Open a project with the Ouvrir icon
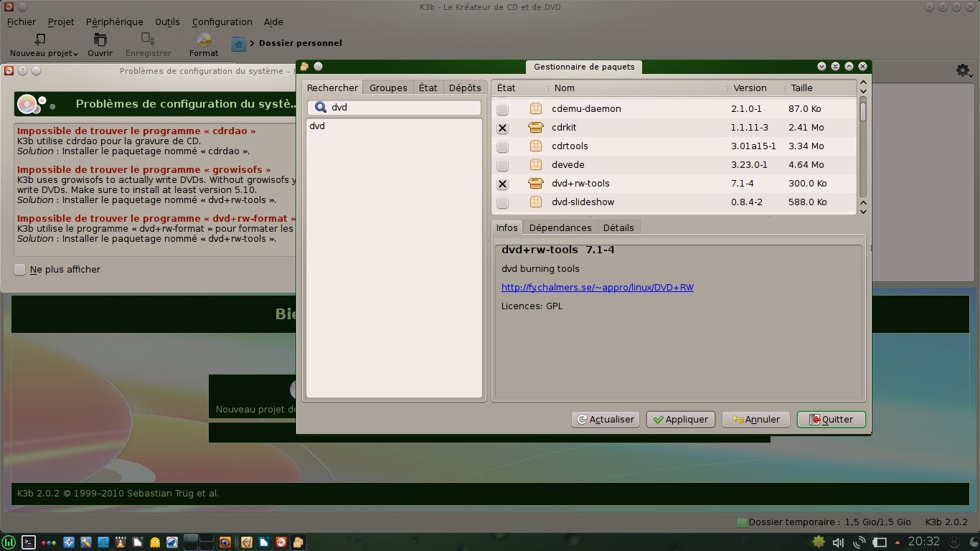 [x=100, y=39]
